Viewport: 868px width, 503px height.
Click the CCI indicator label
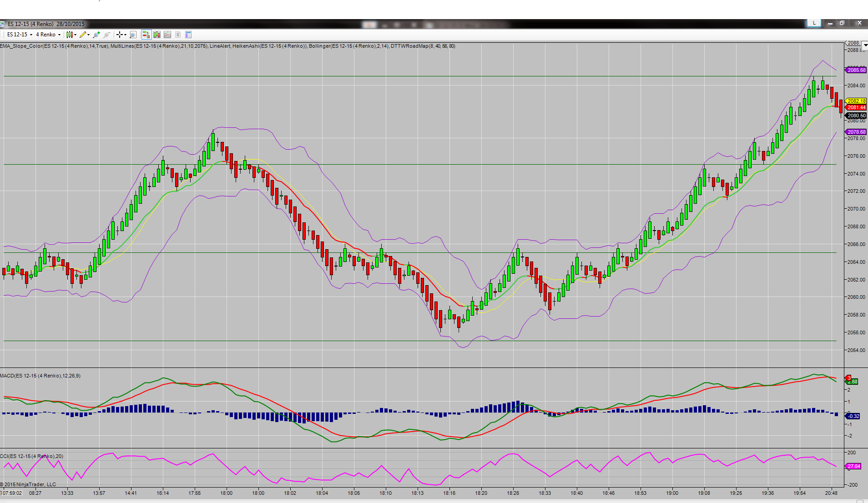click(x=32, y=456)
